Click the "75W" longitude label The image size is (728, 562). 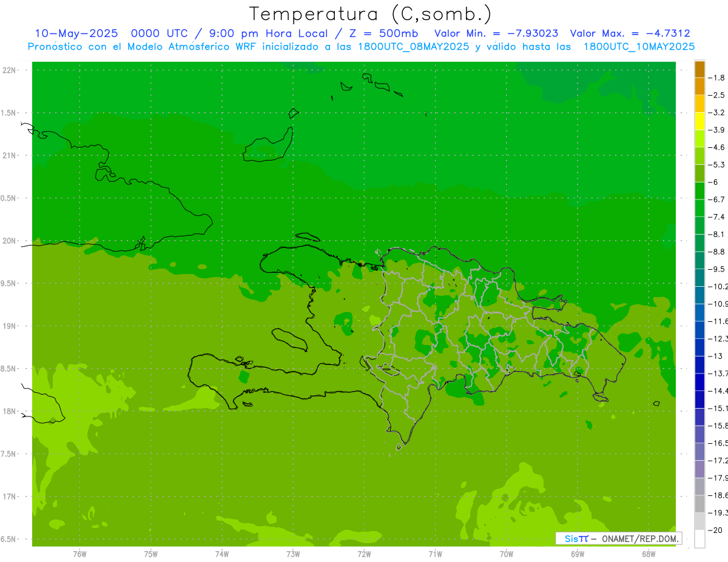[x=151, y=554]
